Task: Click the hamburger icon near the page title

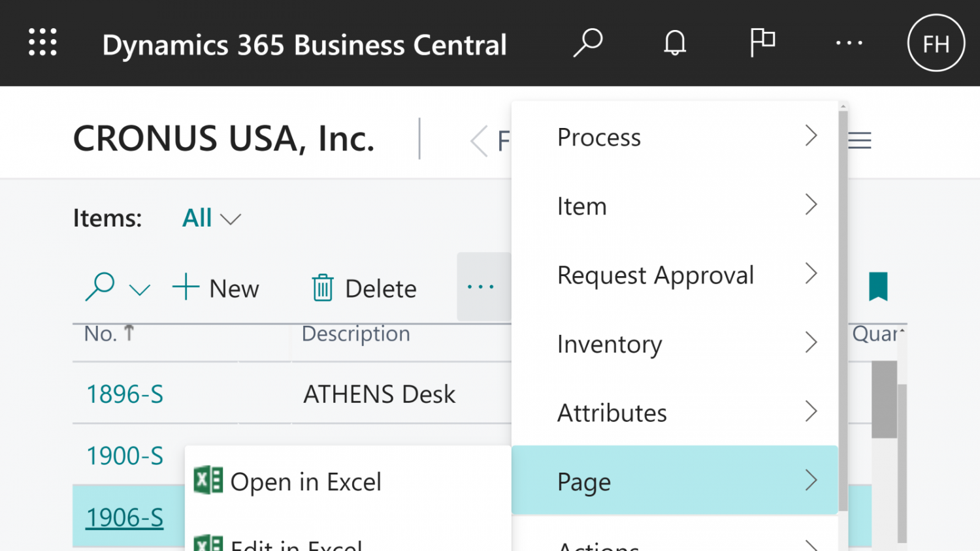Action: [858, 140]
